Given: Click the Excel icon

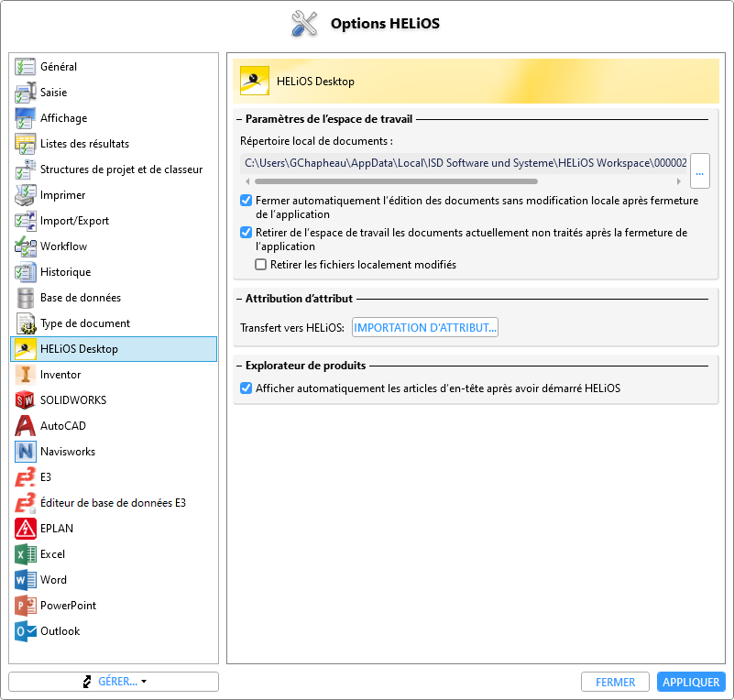Looking at the screenshot, I should pyautogui.click(x=26, y=554).
